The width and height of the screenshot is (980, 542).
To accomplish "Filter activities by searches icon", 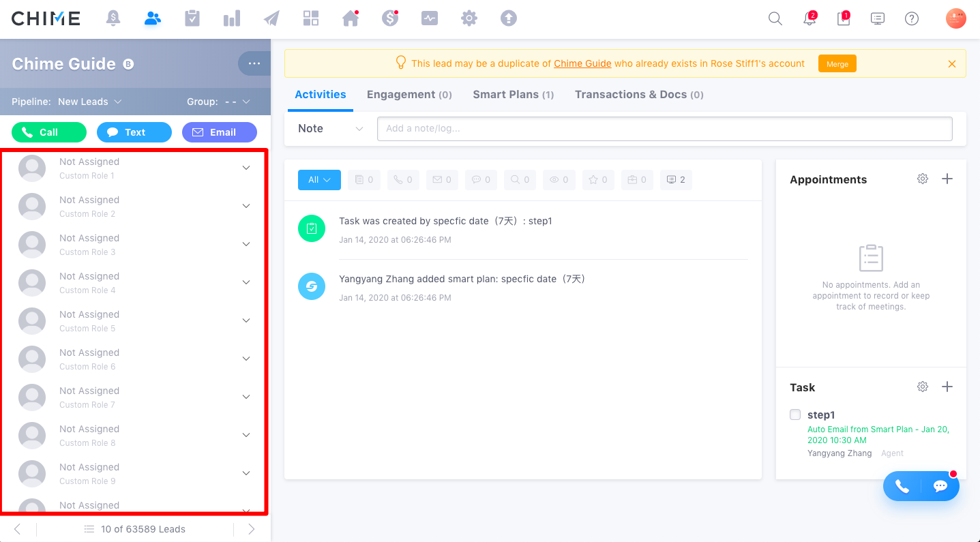I will coord(520,180).
